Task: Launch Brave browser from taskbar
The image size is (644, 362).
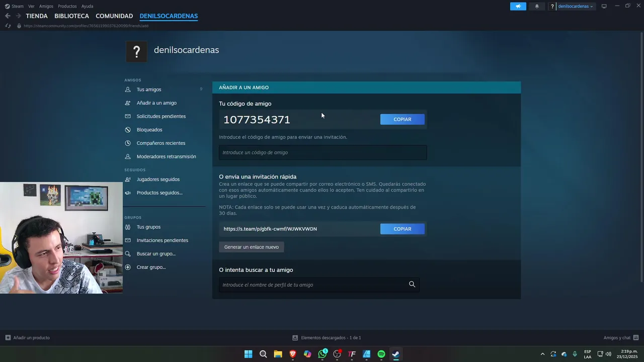Action: click(x=292, y=354)
